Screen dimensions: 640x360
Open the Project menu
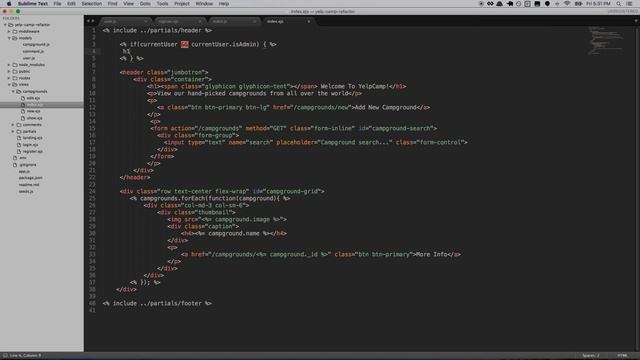182,4
